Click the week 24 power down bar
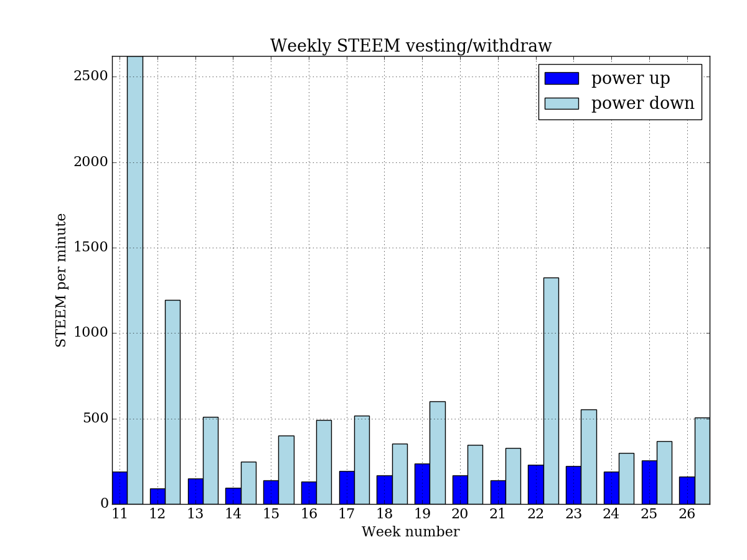747x560 pixels. (626, 478)
